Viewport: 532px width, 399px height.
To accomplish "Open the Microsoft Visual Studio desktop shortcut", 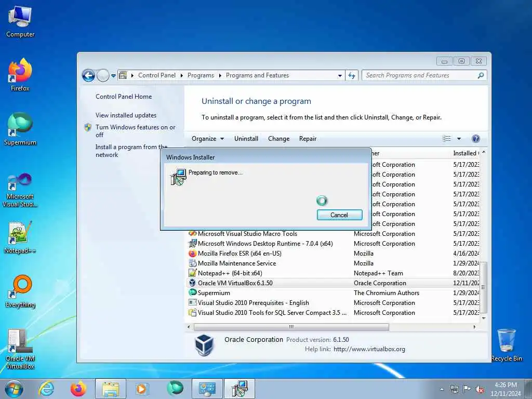I will pyautogui.click(x=20, y=190).
